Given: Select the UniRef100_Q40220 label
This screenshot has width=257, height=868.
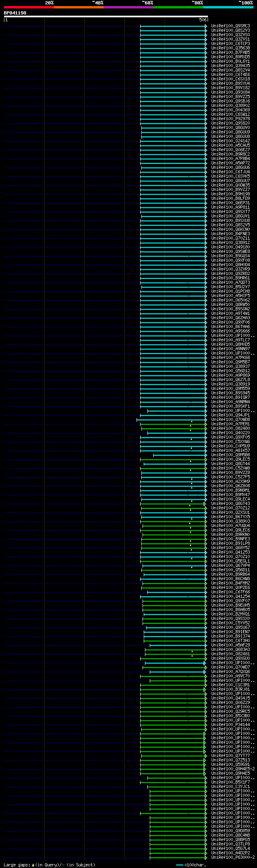Looking at the screenshot, I should point(230,433).
